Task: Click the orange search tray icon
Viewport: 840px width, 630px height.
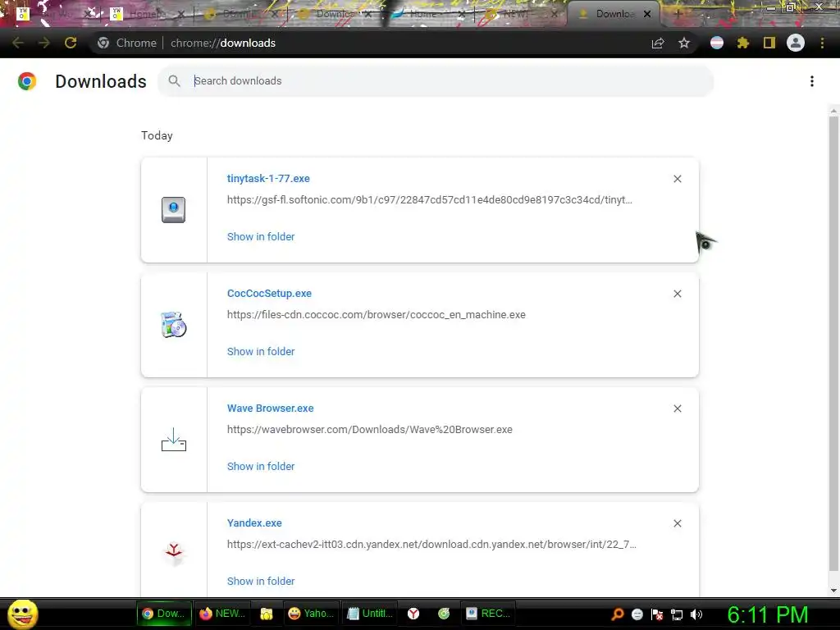Action: coord(618,614)
